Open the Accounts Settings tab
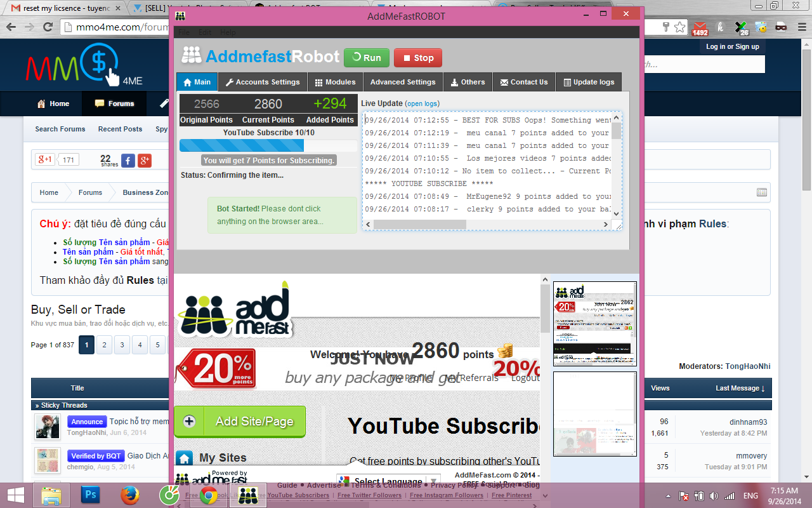The height and width of the screenshot is (508, 812). tap(263, 82)
